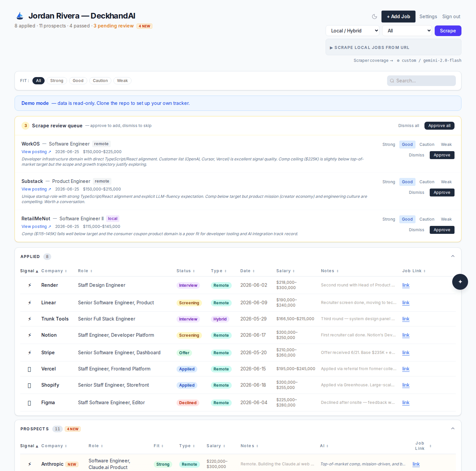The width and height of the screenshot is (476, 471).
Task: Filter fit by Good pill
Action: pyautogui.click(x=78, y=81)
